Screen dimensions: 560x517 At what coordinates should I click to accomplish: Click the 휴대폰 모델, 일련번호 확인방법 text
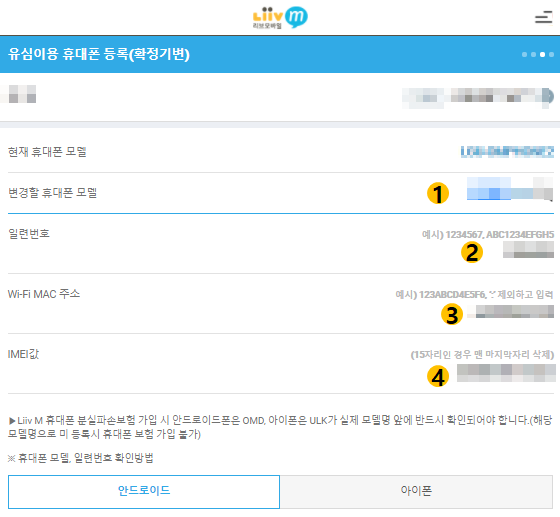click(x=81, y=458)
